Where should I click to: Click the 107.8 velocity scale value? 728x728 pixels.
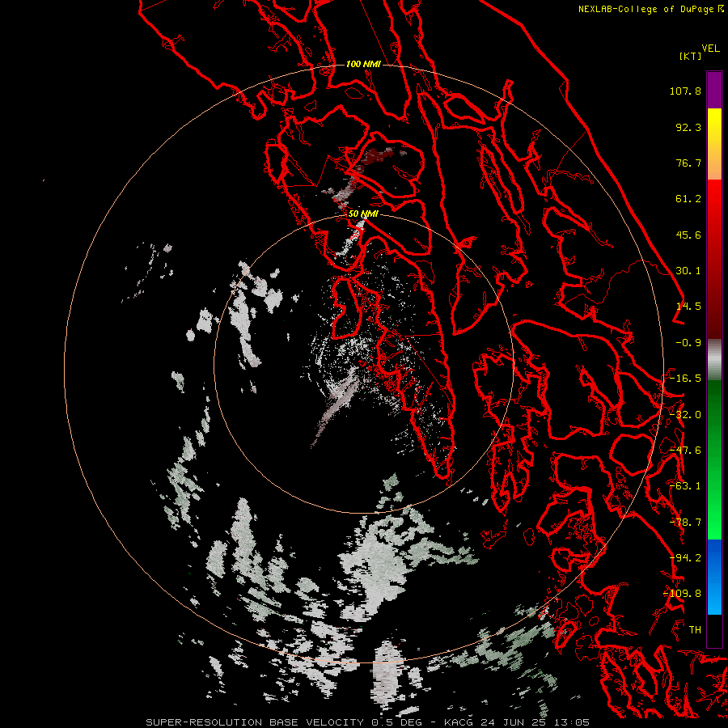coord(685,91)
